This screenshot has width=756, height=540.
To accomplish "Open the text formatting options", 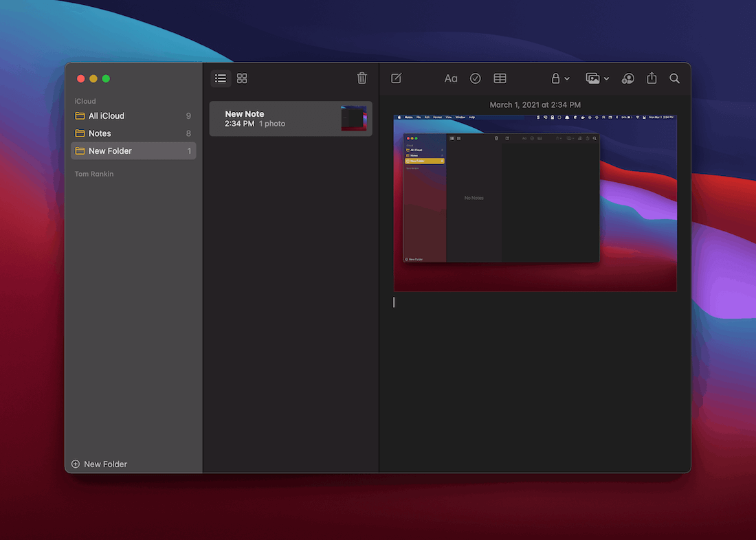I will 451,78.
